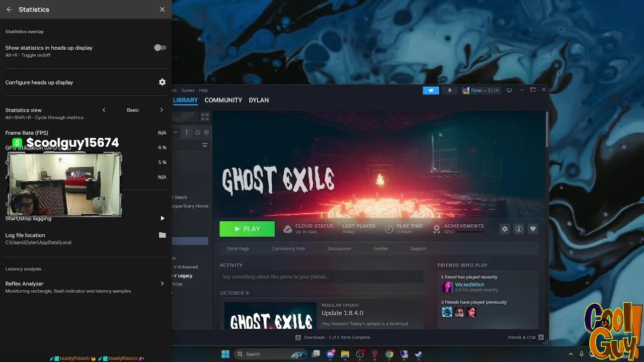The image size is (644, 362).
Task: Click the microphone tray icon
Action: point(582,354)
